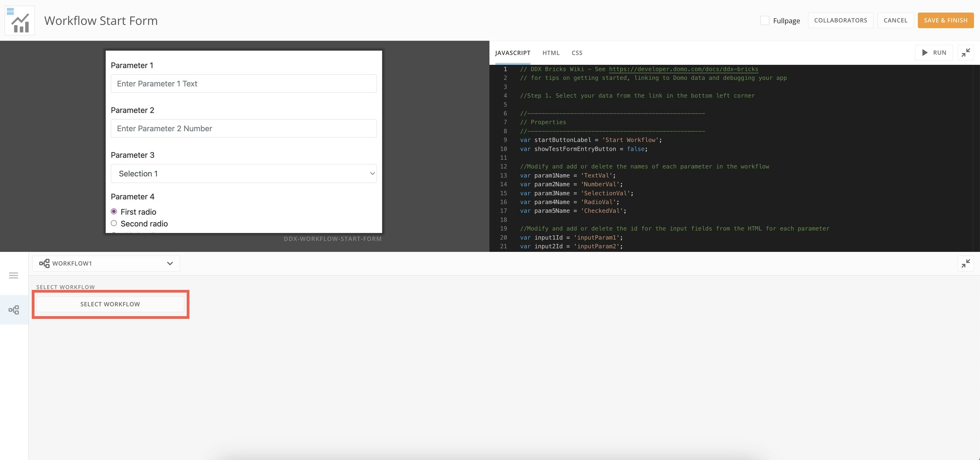
Task: Select the workflow node icon in sidebar
Action: (x=14, y=310)
